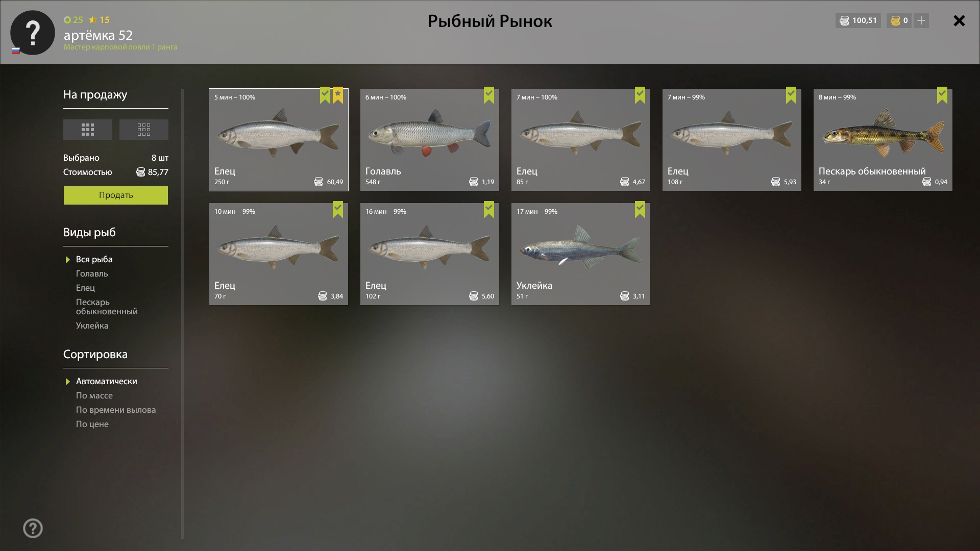Sort by По времени вылова
Image resolution: width=980 pixels, height=551 pixels.
pos(116,410)
